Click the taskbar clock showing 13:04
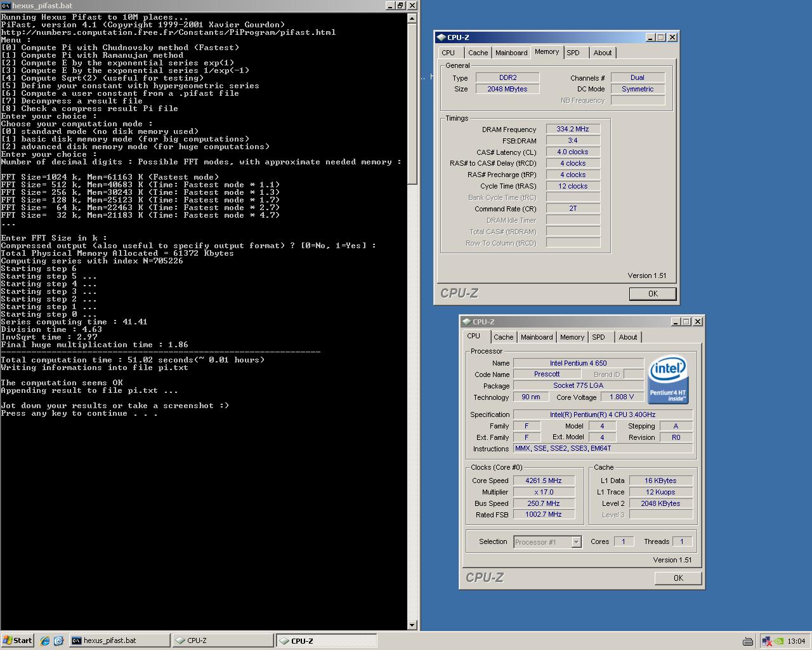812x650 pixels. coord(796,641)
